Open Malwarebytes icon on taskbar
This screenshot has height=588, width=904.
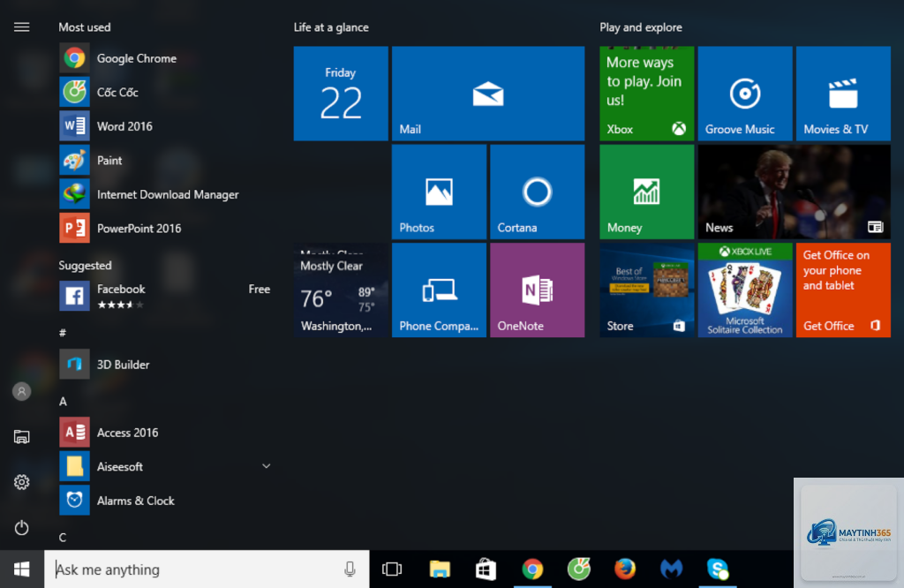(672, 569)
